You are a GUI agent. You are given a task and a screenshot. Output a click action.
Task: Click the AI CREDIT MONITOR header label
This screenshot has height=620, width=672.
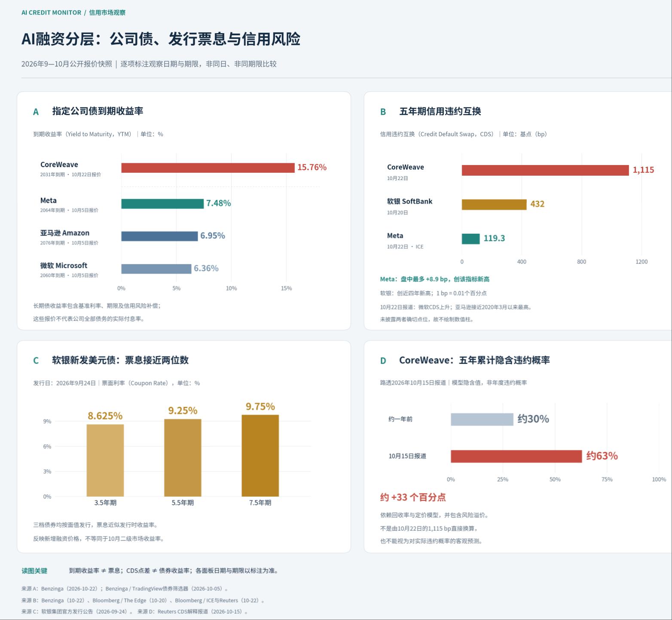[x=51, y=12]
